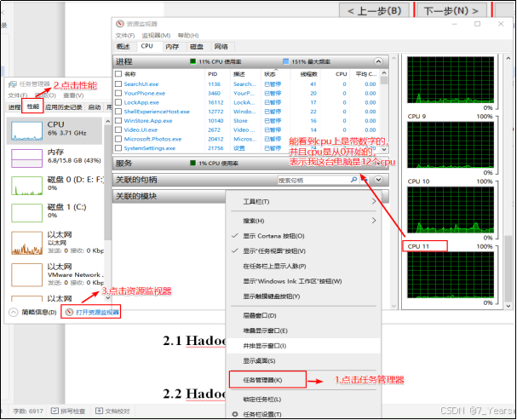The width and height of the screenshot is (517, 420).
Task: Open the 文件(F) menu in Resource Monitor
Action: 125,35
